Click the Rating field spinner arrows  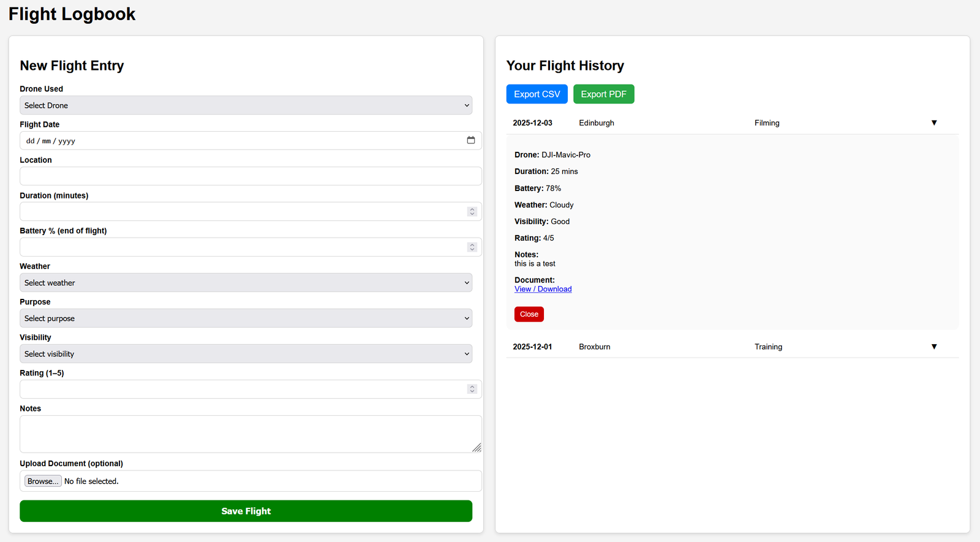tap(472, 389)
